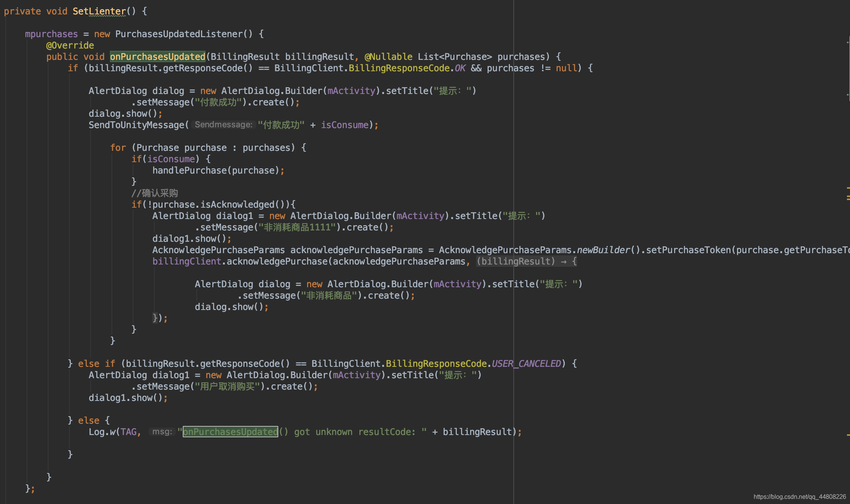The height and width of the screenshot is (504, 850).
Task: Select the mpurchases field assignment
Action: click(x=51, y=34)
